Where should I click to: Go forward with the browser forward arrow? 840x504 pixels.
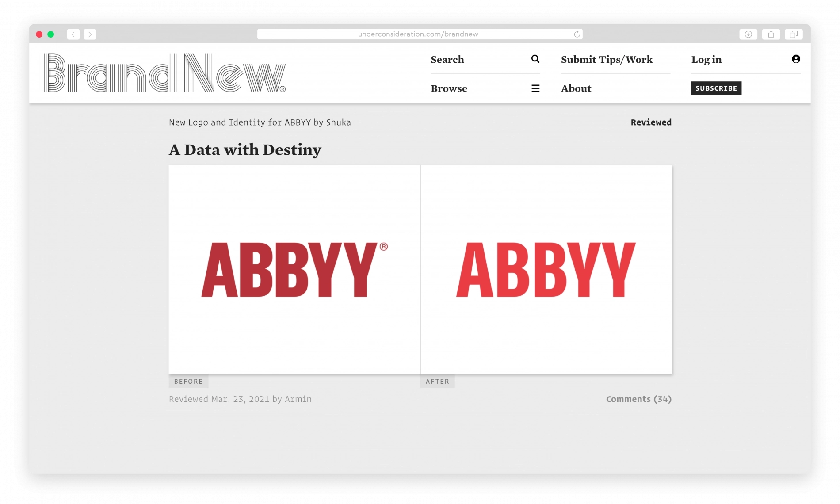point(90,34)
